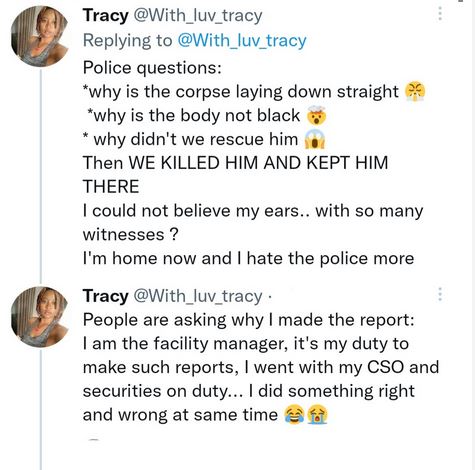Open the more options menu on the facility manager tweet
Screen dimensions: 475x470
pyautogui.click(x=440, y=294)
